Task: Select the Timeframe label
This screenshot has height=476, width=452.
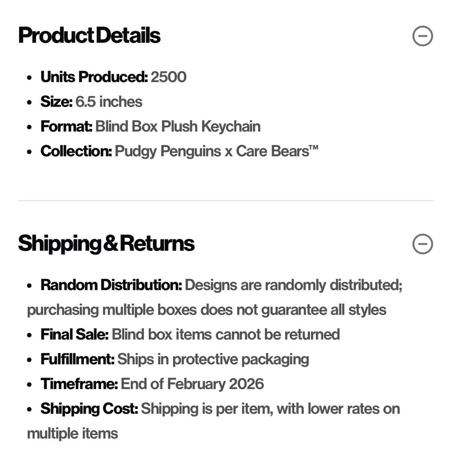Action: 79,384
